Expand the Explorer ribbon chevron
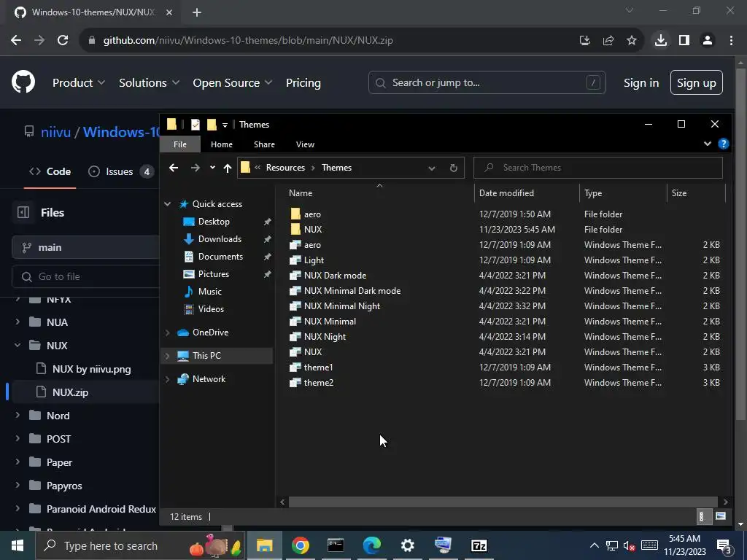Viewport: 747px width, 560px height. click(708, 144)
